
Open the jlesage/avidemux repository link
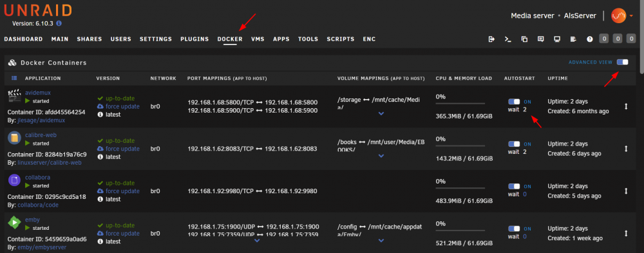(41, 120)
